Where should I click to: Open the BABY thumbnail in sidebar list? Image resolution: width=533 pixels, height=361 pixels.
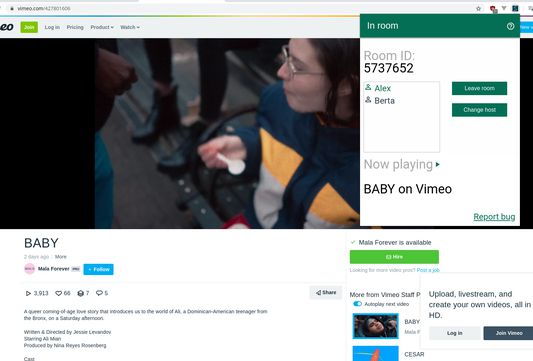(x=375, y=326)
